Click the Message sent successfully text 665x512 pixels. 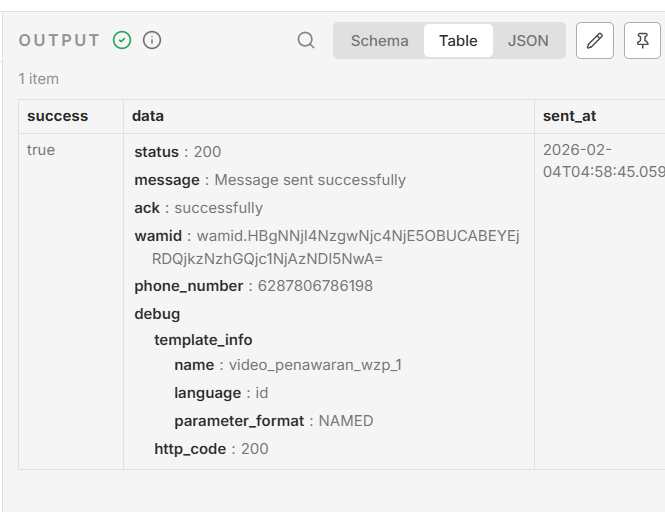click(310, 180)
